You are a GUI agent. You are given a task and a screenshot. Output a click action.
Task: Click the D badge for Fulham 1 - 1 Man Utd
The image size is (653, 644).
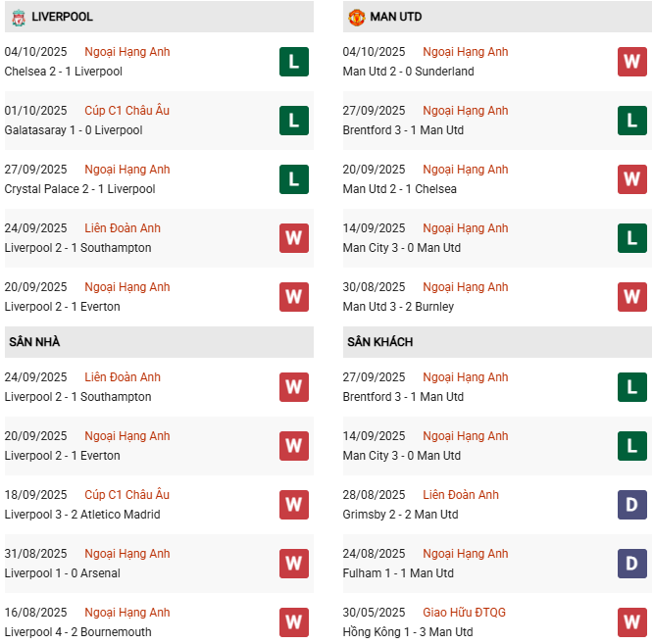[632, 564]
